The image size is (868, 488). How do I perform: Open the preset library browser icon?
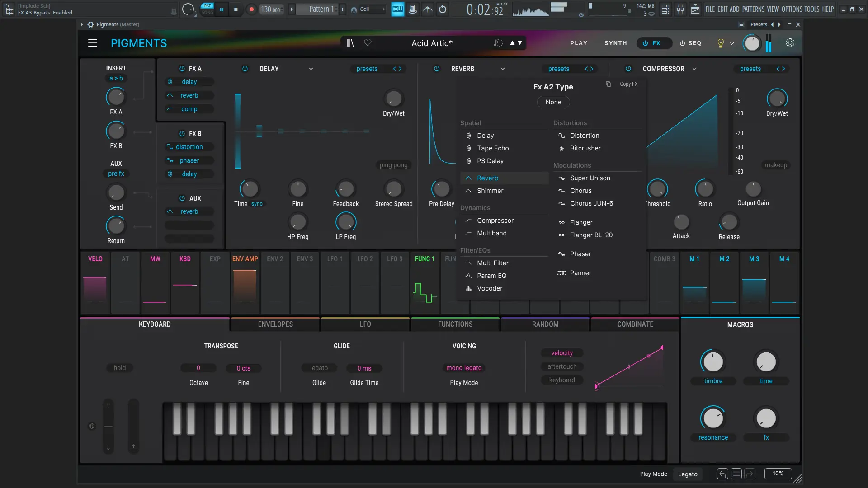[350, 43]
